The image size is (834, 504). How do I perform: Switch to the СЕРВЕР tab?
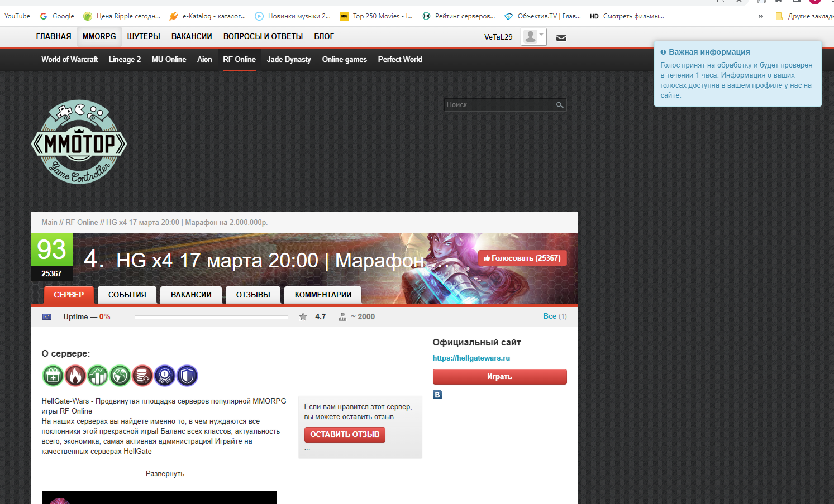[69, 295]
